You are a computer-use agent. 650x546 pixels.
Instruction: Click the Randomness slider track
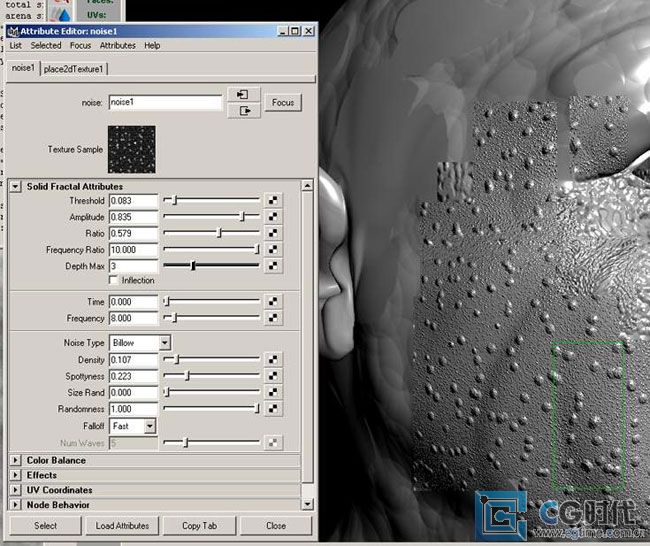[211, 408]
